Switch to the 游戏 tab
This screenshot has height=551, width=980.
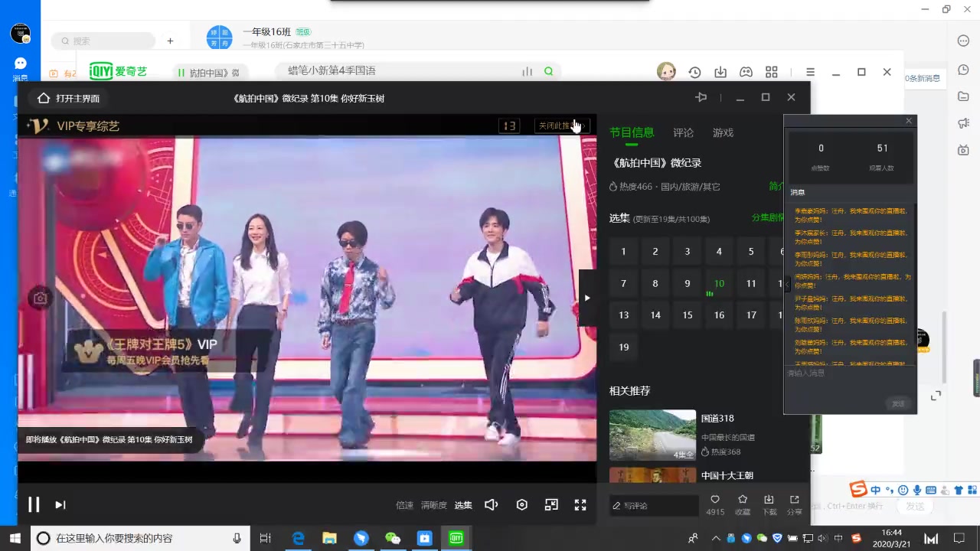[723, 132]
